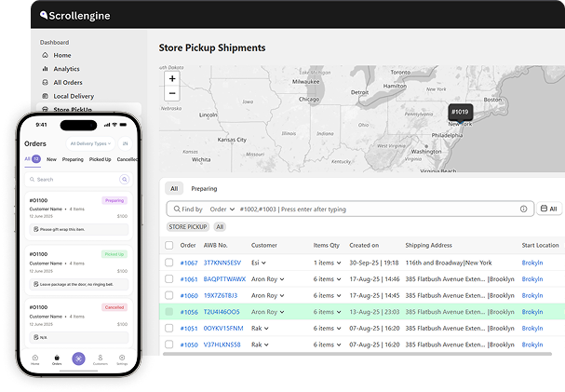Click the All calendar filter button

(549, 209)
